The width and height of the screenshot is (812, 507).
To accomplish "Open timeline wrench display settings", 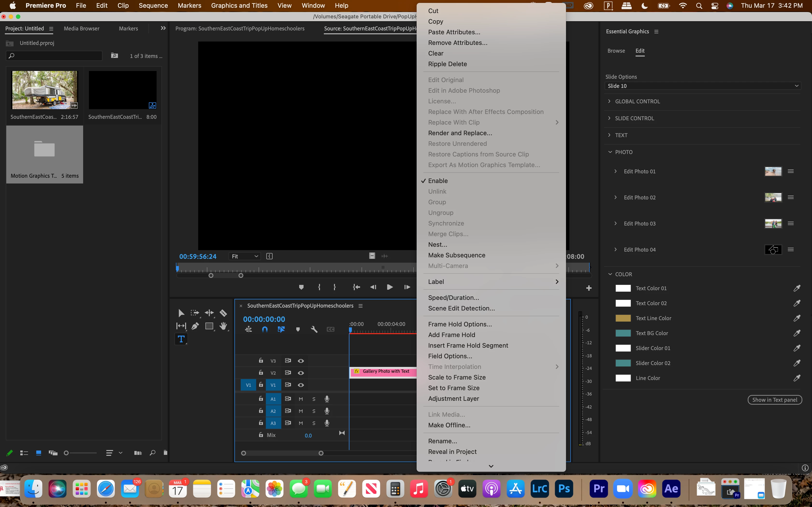I will tap(314, 329).
